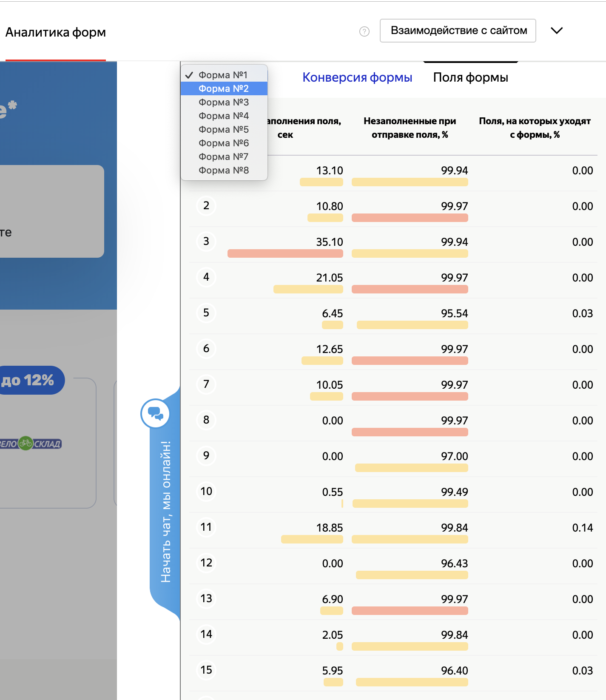
Task: Click the 13.10 fill time value
Action: [x=330, y=171]
